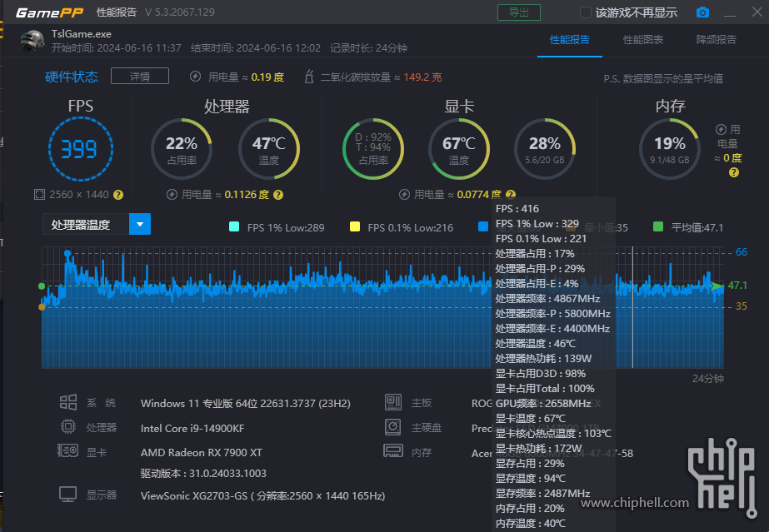Click the VRAM 28% 5.6/20 GB gauge
769x532 pixels.
(544, 149)
